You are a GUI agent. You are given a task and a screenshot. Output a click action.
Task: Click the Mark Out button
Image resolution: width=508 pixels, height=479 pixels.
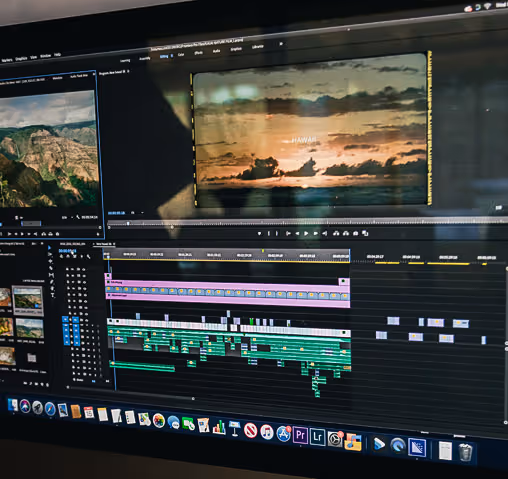pyautogui.click(x=277, y=234)
